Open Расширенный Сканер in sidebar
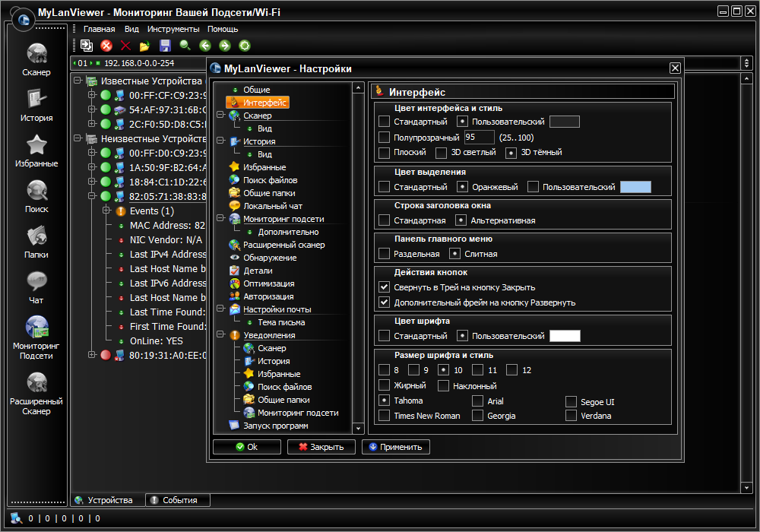 36,392
